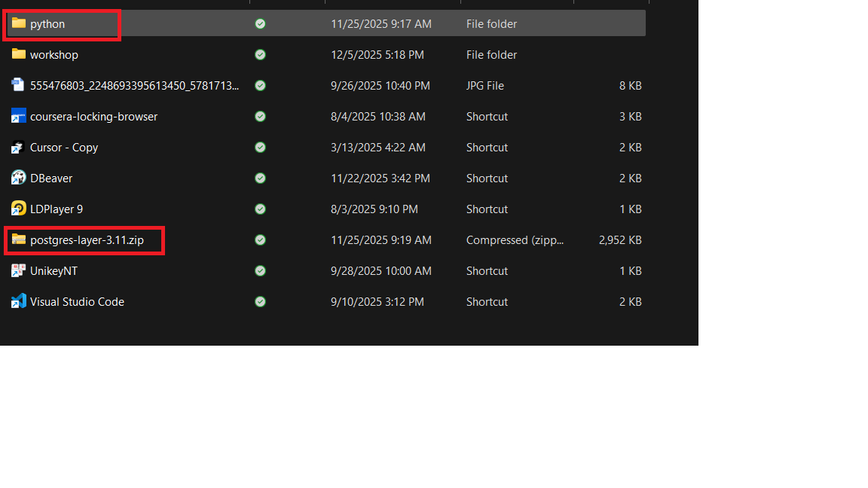
Task: Click the LDPlayer 9 shortcut icon
Action: [19, 209]
